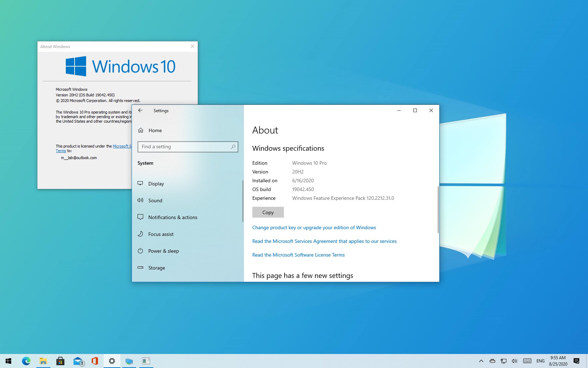Open Microsoft Store from the taskbar
Image resolution: width=588 pixels, height=368 pixels.
click(x=61, y=361)
